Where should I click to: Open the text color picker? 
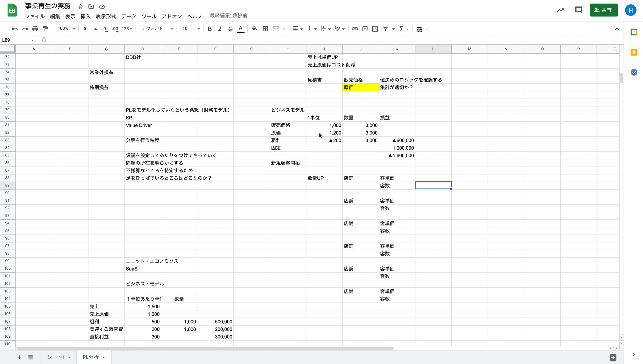click(241, 29)
